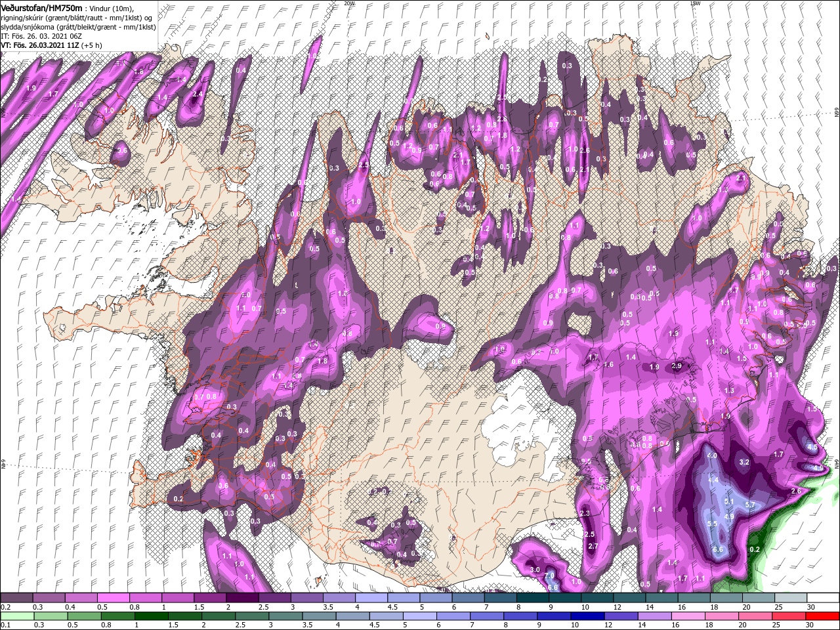This screenshot has width=840, height=630.
Task: Click the '2.9' precipitation value on the map
Action: pyautogui.click(x=677, y=366)
